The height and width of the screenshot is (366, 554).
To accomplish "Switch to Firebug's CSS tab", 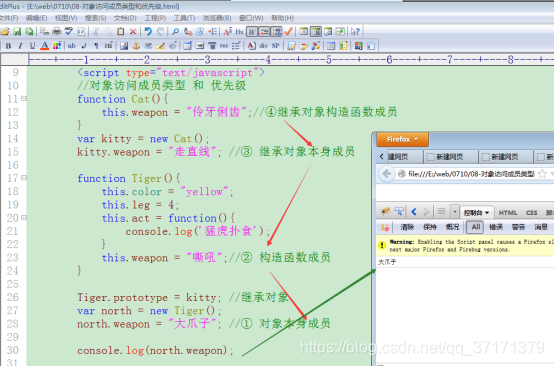I will click(531, 213).
